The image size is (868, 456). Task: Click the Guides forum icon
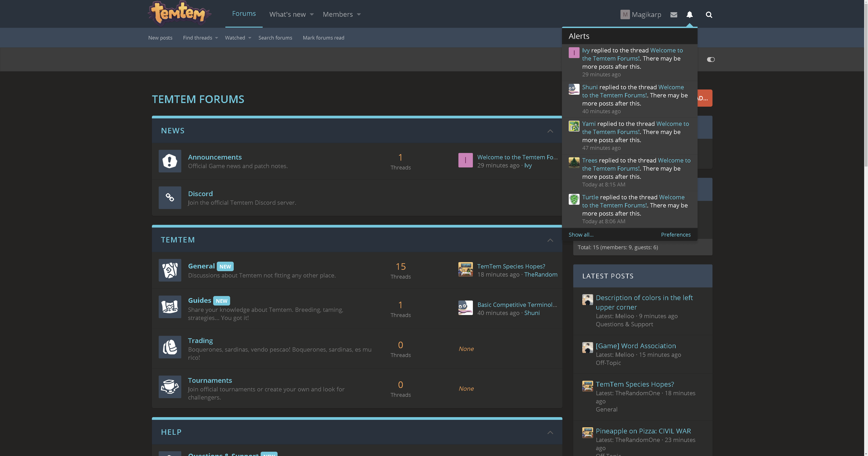pos(170,307)
